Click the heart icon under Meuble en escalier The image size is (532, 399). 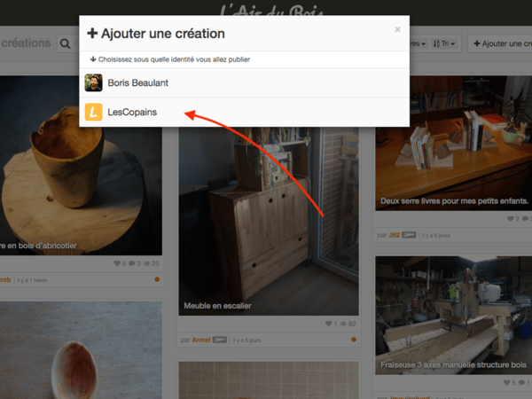327,325
